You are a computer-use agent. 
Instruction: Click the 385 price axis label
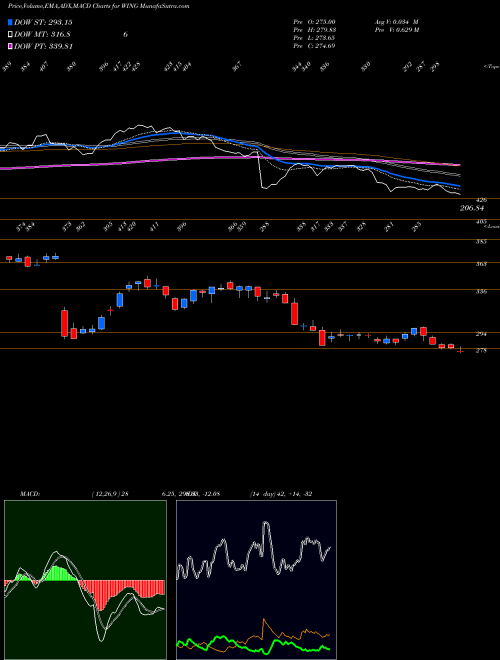click(482, 242)
